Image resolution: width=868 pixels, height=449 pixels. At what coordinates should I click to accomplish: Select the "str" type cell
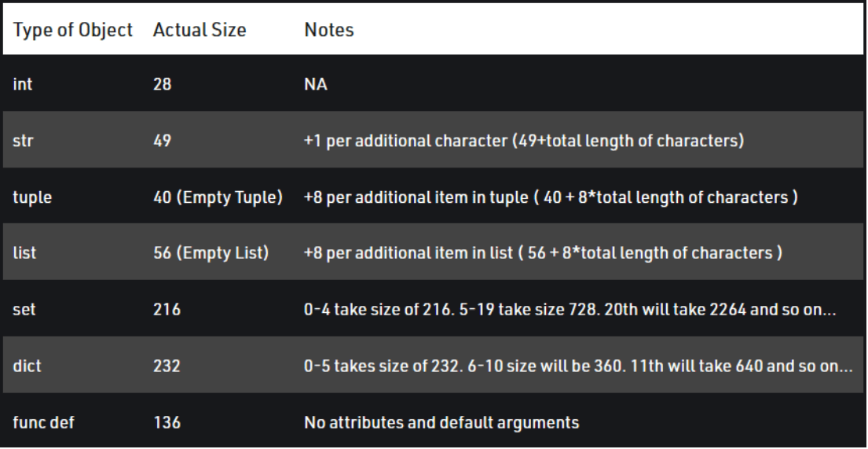click(x=22, y=144)
